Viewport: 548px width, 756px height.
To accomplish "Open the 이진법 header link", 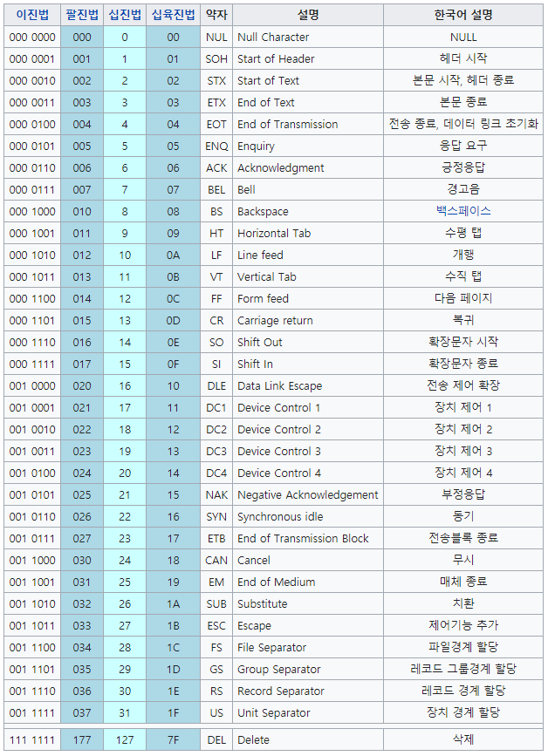I will coord(32,15).
